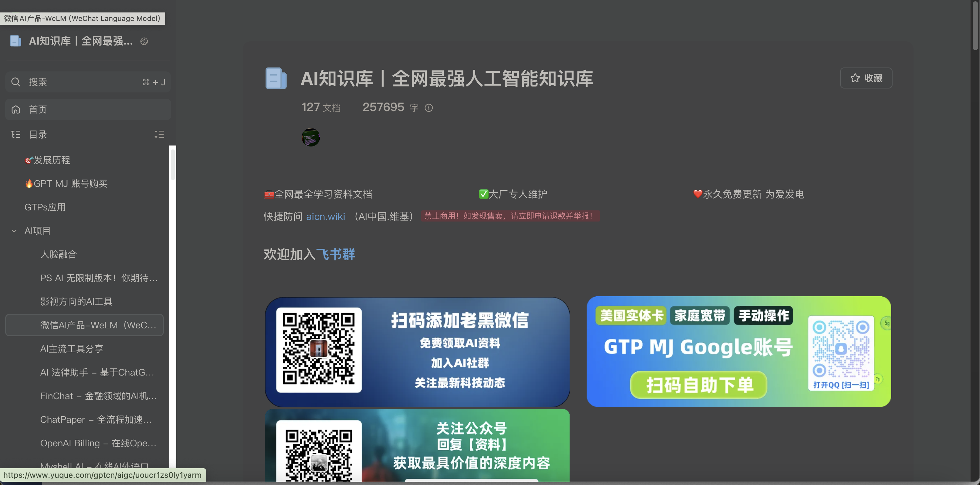
Task: Toggle the collapse-all catalog icon beside 目录
Action: point(159,134)
